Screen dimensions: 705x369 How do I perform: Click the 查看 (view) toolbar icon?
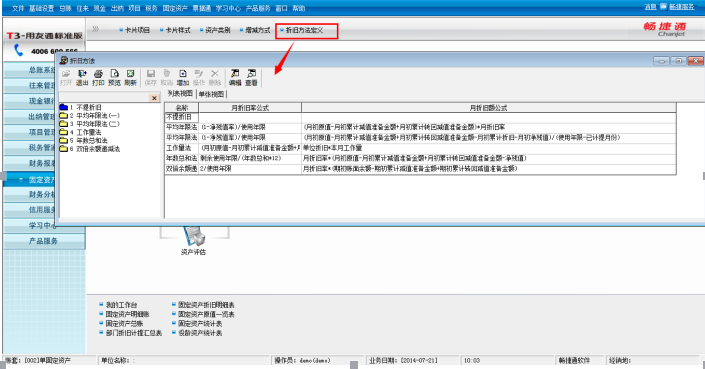tap(251, 77)
